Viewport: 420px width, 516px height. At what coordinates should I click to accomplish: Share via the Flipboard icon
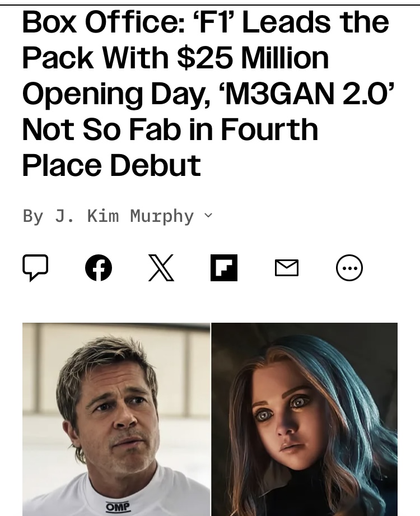(223, 268)
